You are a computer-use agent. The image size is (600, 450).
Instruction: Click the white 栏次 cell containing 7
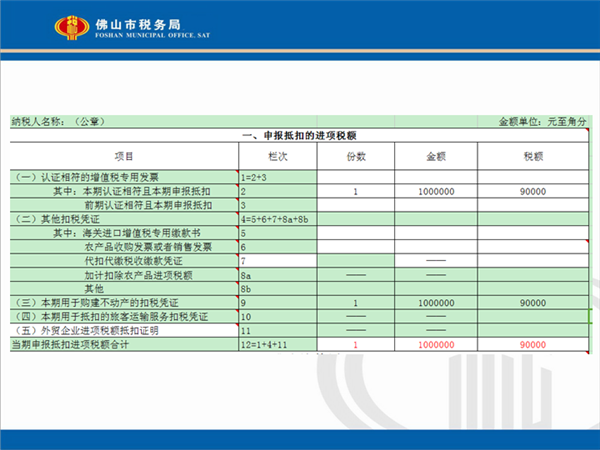tap(278, 261)
